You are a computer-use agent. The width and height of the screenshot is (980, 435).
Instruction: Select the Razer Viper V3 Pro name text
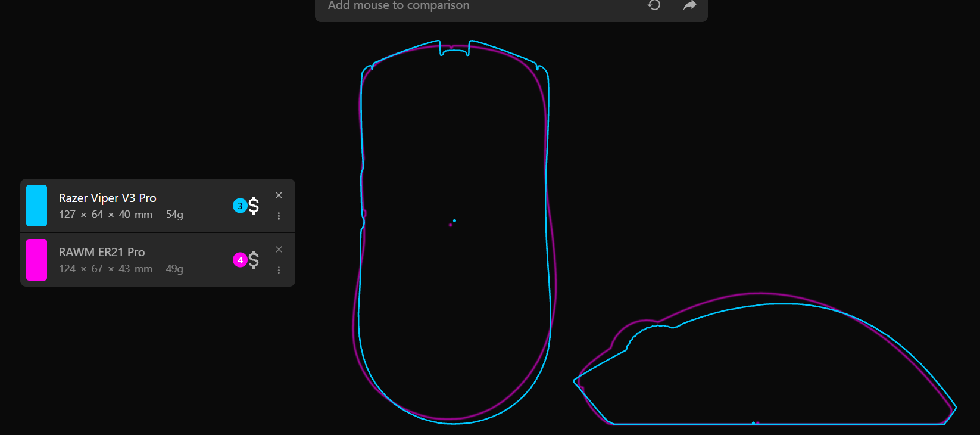click(108, 198)
